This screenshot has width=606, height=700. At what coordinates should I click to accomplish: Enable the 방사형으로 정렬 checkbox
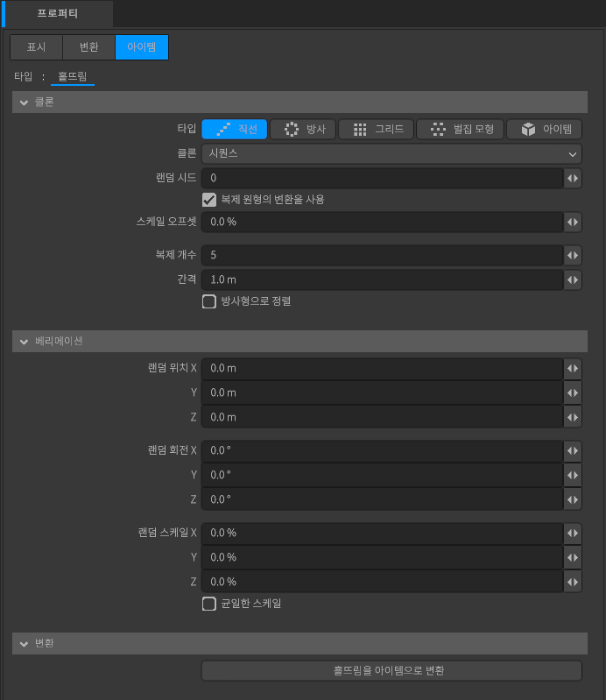click(x=209, y=301)
